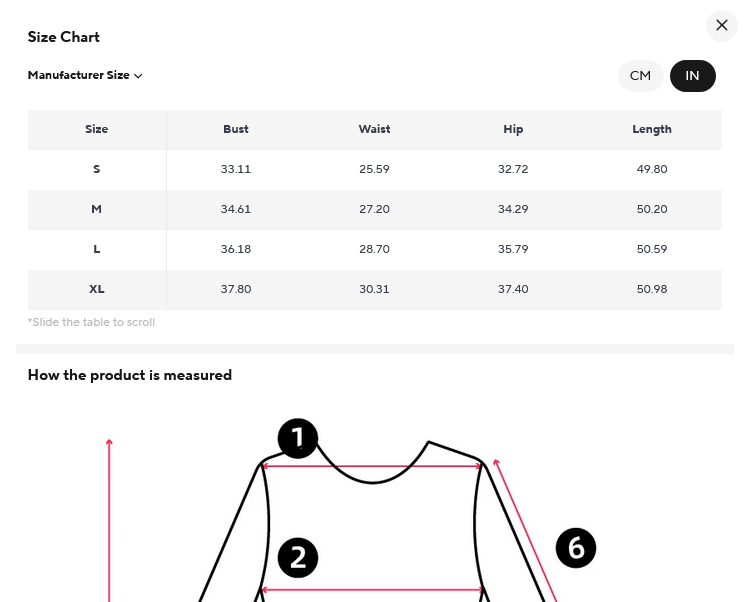Screen dimensions: 750x602
Task: Click the number 2 measurement marker
Action: click(298, 557)
